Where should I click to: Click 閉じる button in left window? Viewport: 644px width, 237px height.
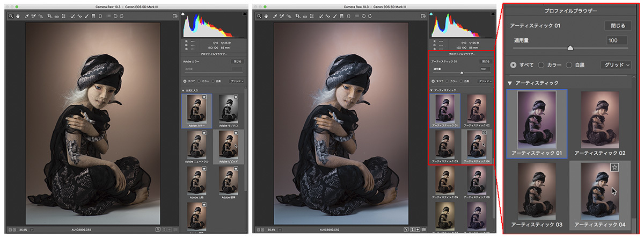point(237,61)
